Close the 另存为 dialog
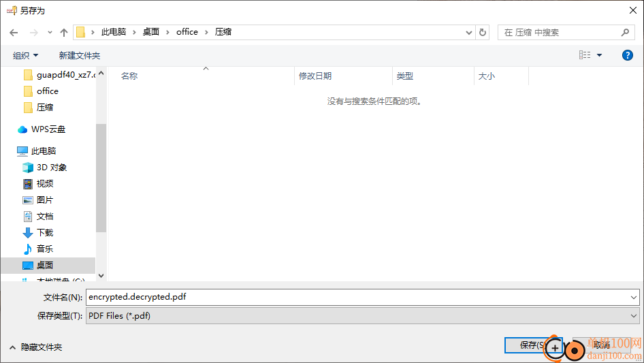644x363 pixels. tap(633, 10)
